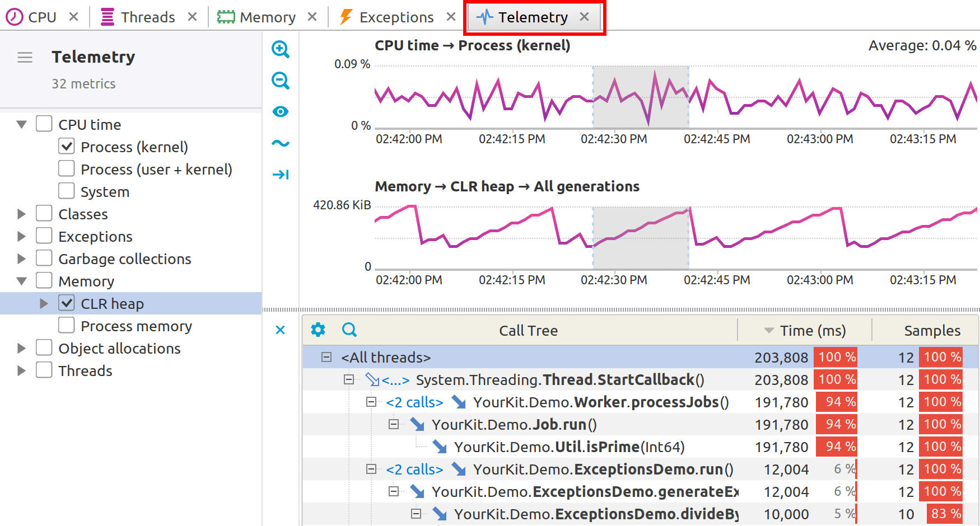Click the Exceptions tab lightning icon
Screen dimensions: 980x526
[346, 17]
